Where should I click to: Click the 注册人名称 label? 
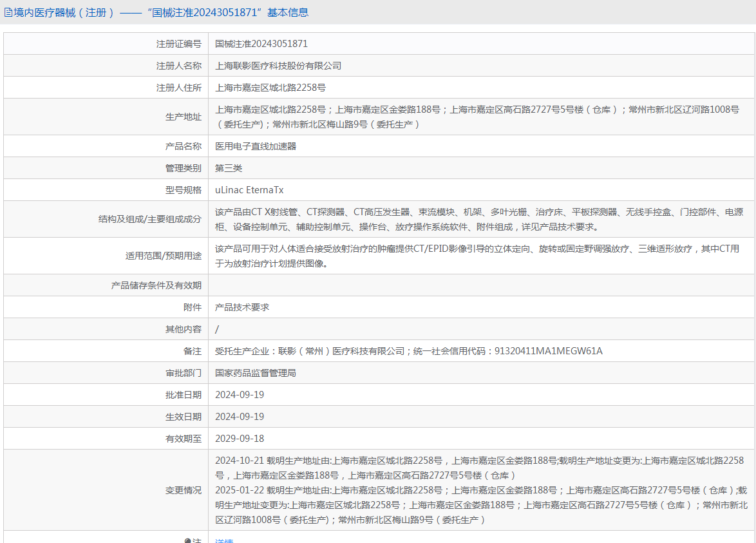(x=179, y=66)
